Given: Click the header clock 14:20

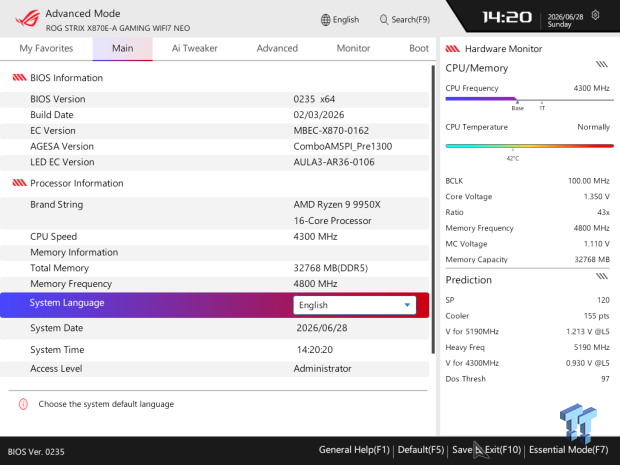Looking at the screenshot, I should (507, 17).
